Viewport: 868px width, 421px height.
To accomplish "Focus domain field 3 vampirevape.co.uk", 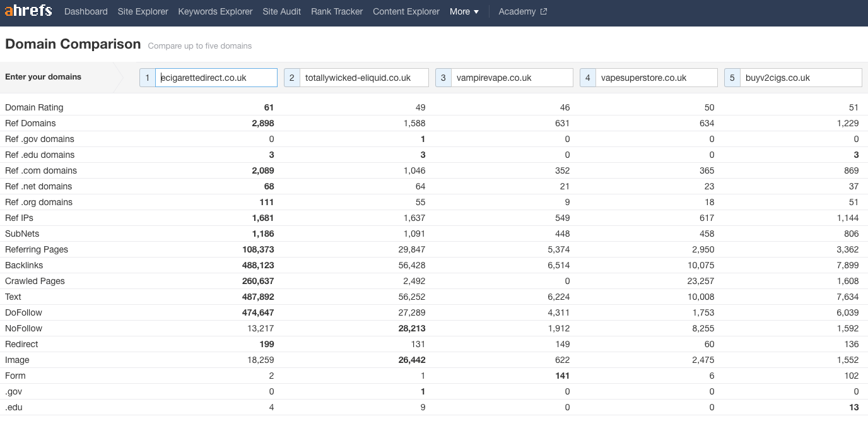I will (x=512, y=78).
